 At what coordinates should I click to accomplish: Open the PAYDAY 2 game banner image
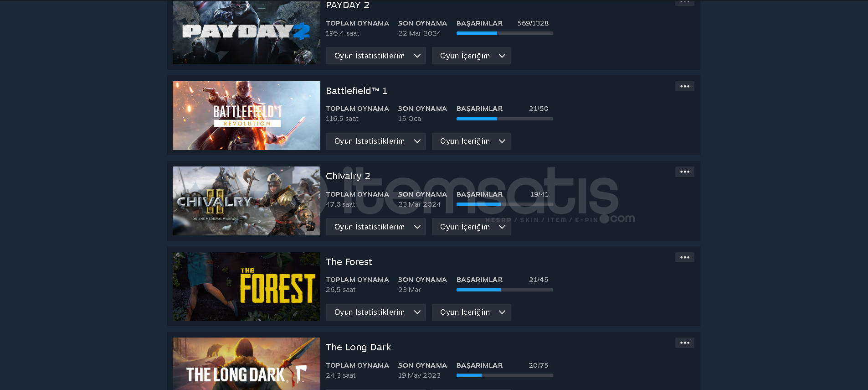pos(246,32)
